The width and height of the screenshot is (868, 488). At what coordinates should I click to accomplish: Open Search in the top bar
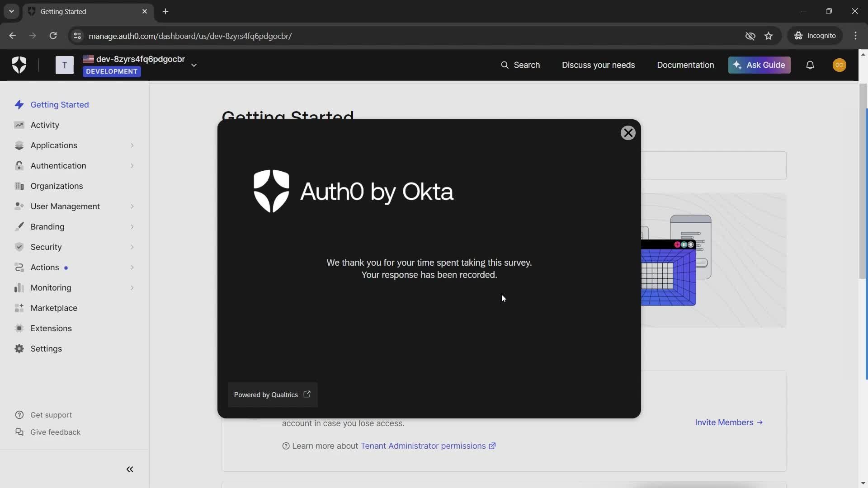point(520,65)
